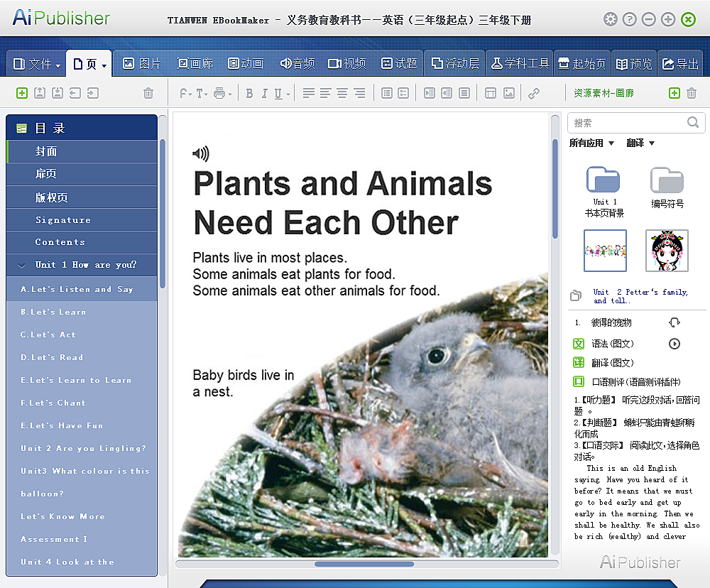
Task: Click the 口语测评 green square icon
Action: [579, 381]
